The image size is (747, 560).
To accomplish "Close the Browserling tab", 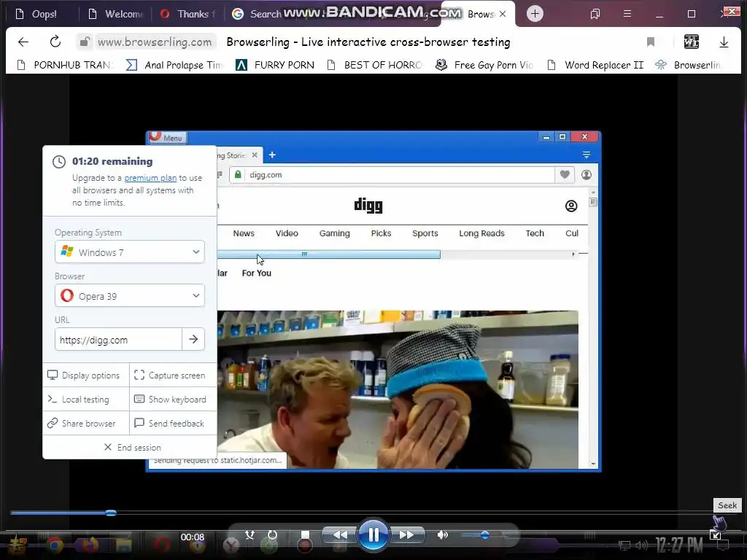I will pos(503,15).
